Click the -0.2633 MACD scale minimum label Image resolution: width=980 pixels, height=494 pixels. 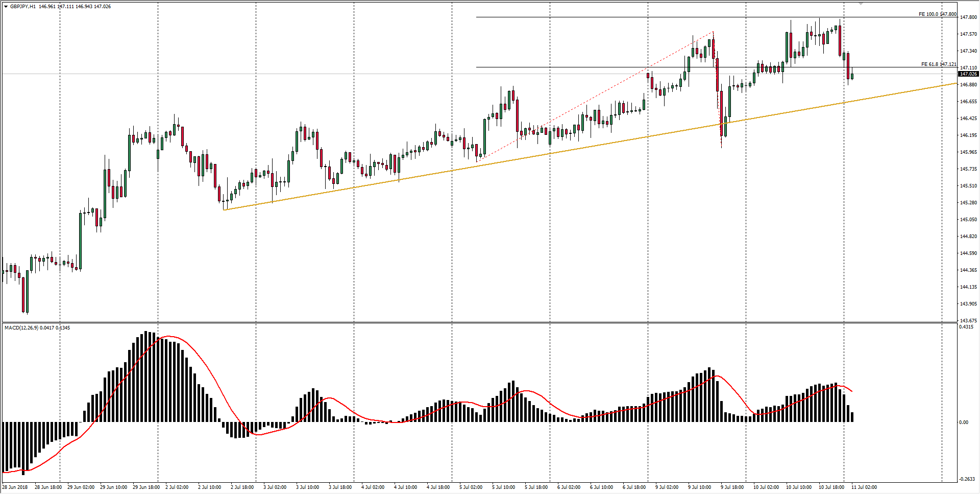(x=966, y=479)
